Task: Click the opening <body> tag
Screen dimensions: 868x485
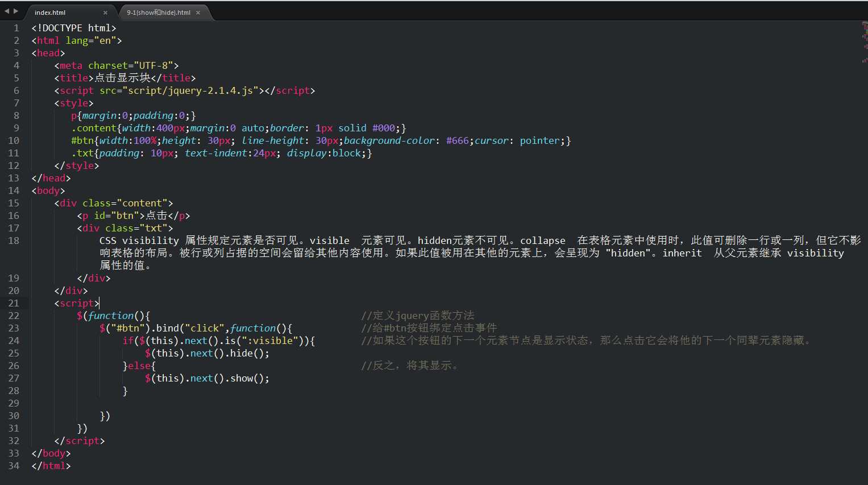Action: (48, 190)
